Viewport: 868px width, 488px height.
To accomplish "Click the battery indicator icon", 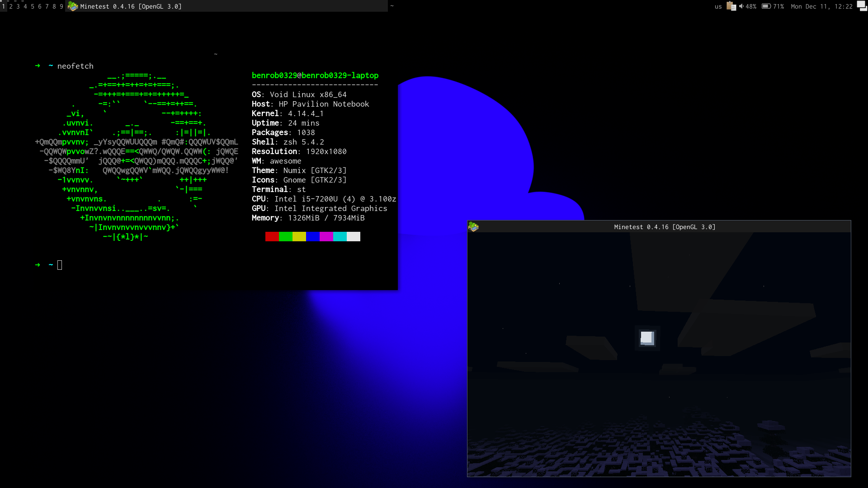I will tap(766, 6).
